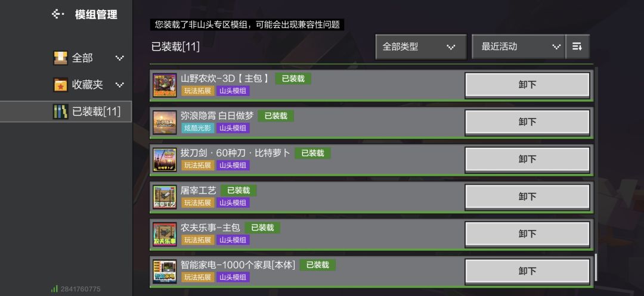This screenshot has width=644, height=296.
Task: Select the 已装载[11] sidebar tab
Action: 66,111
